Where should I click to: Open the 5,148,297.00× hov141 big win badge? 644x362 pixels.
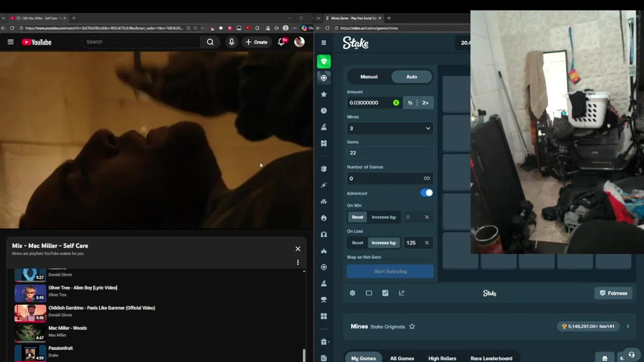tap(588, 326)
